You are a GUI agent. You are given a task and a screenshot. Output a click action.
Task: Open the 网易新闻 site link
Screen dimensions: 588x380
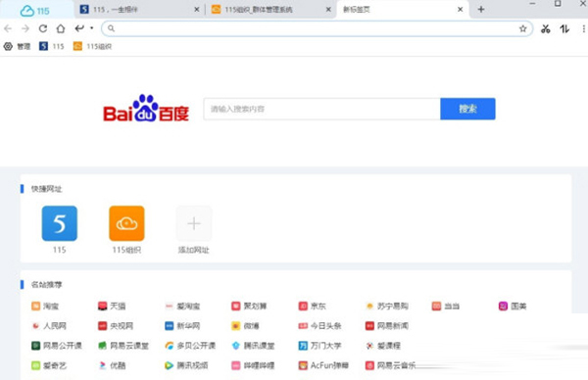[x=387, y=326]
